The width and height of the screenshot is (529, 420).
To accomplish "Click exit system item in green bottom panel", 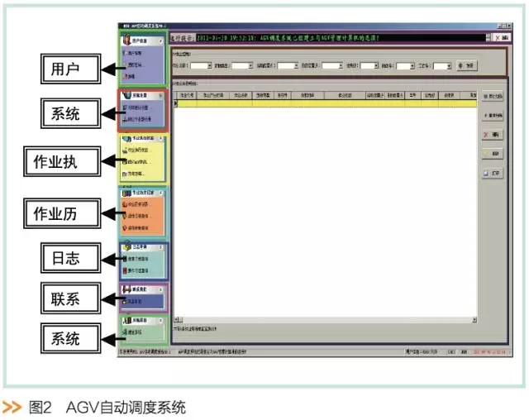I will [137, 332].
